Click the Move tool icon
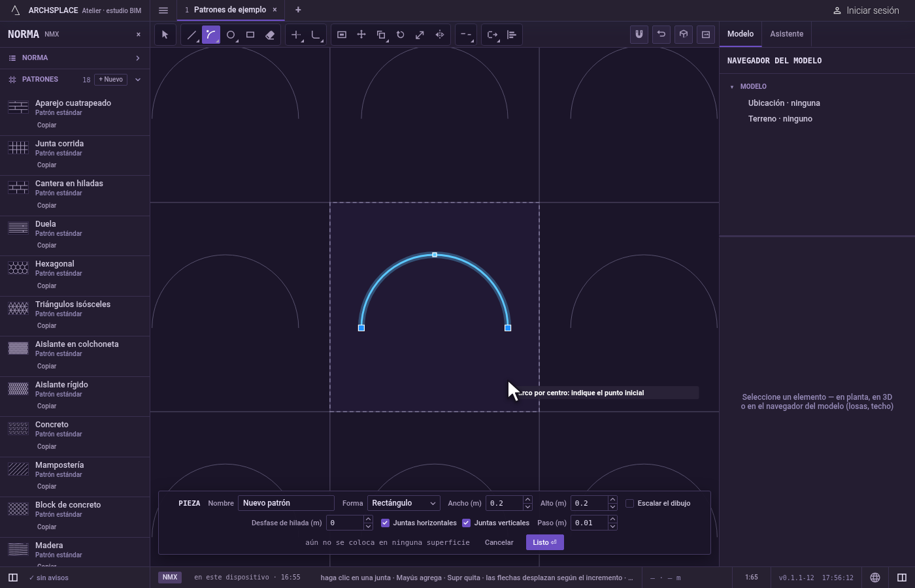The width and height of the screenshot is (915, 588). [361, 35]
